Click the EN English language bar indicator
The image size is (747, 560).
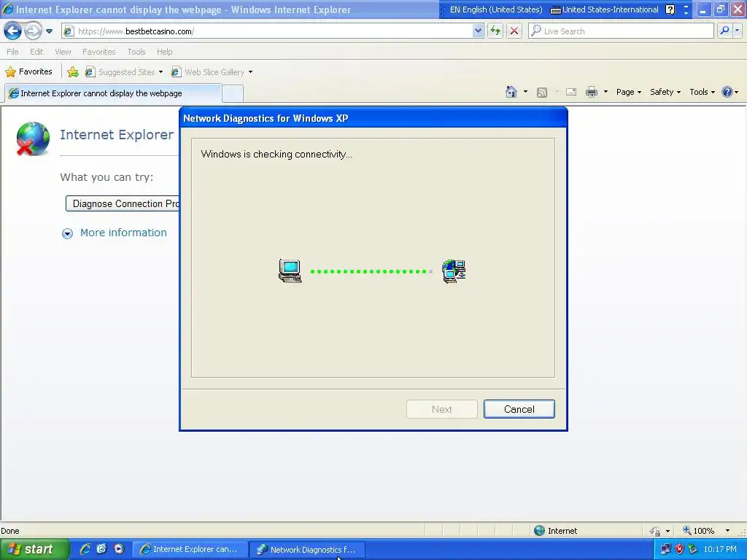click(495, 9)
